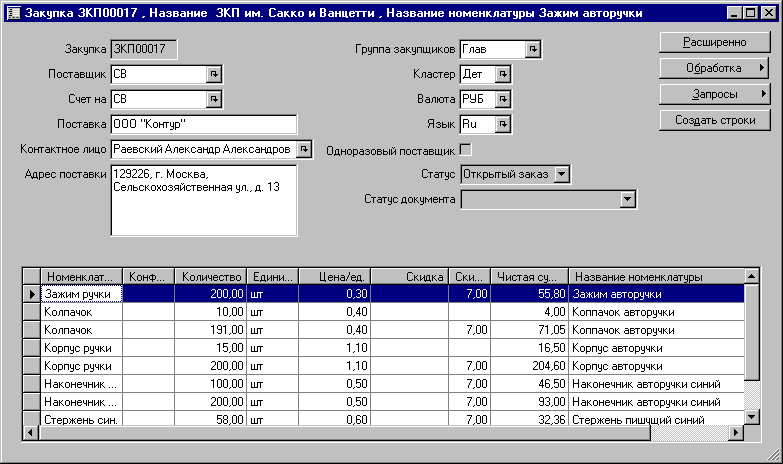Click the horizontal scrollbar thumb of grid
Viewport: 783px width, 464px height.
click(x=344, y=433)
